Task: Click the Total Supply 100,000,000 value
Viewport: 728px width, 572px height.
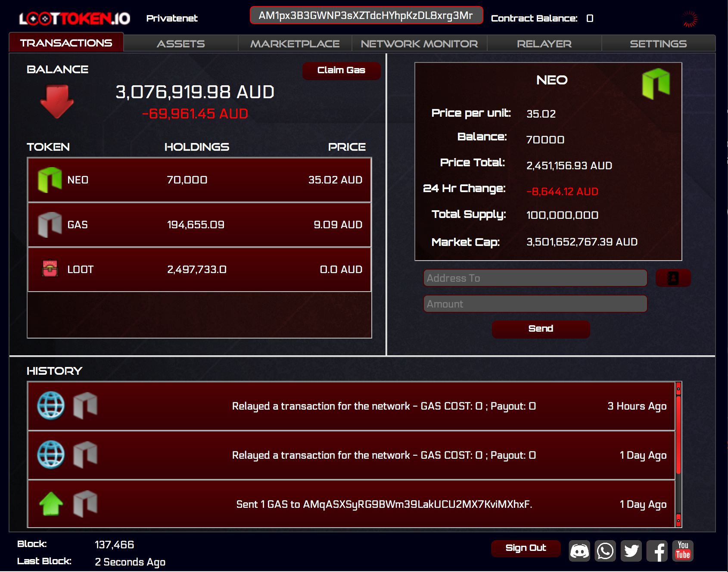Action: (562, 215)
